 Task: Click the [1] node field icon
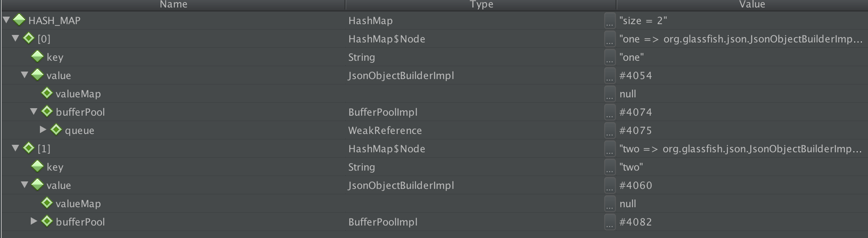(29, 148)
